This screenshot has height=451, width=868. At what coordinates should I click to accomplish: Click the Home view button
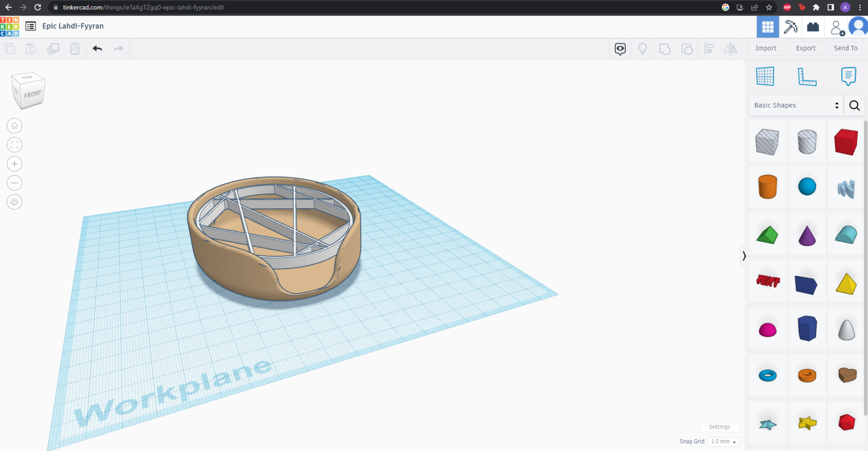click(x=14, y=126)
